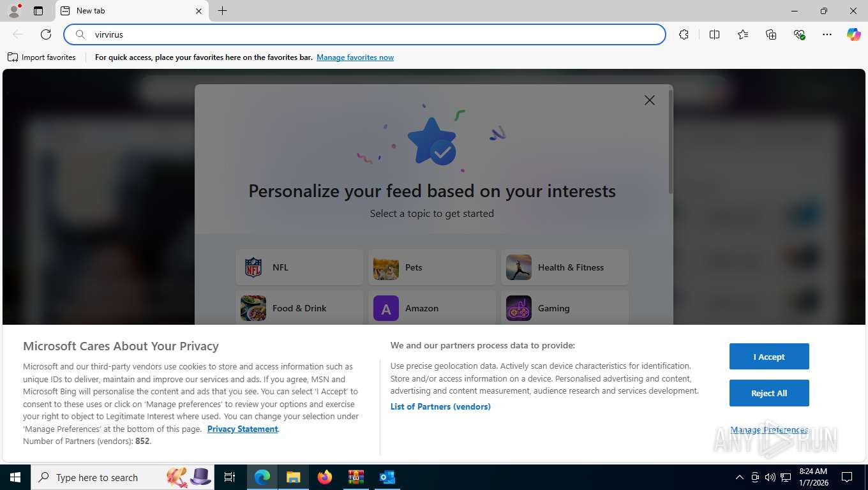Open the Collections icon
Screen dimensions: 868x490
coord(771,34)
